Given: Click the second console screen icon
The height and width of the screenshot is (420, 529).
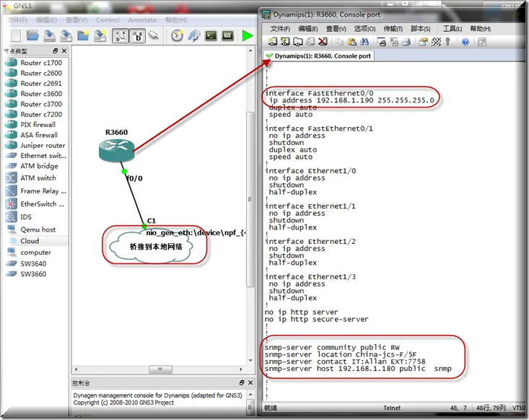Looking at the screenshot, I should (228, 35).
